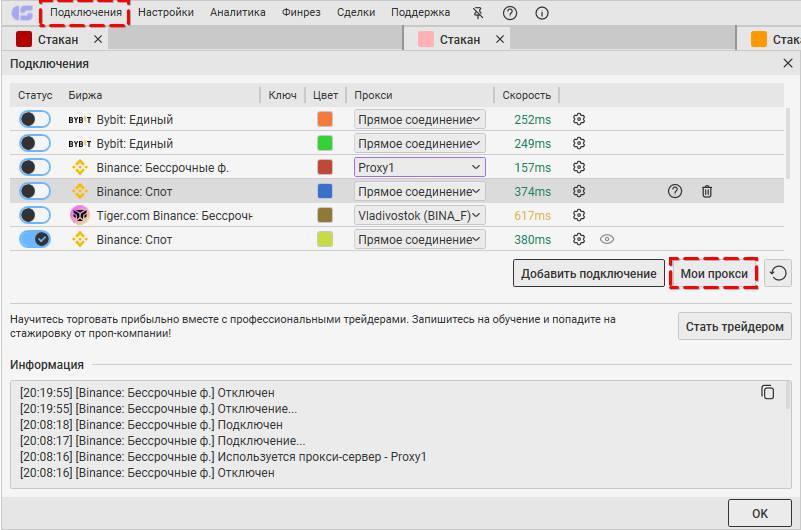801x530 pixels.
Task: Open the info icon in the top menu bar
Action: 542,13
